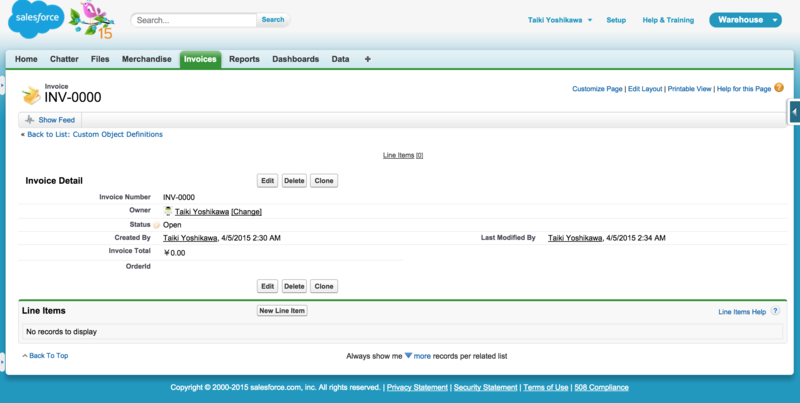The width and height of the screenshot is (800, 403).
Task: Click the top Clone button in Invoice Detail
Action: [323, 181]
